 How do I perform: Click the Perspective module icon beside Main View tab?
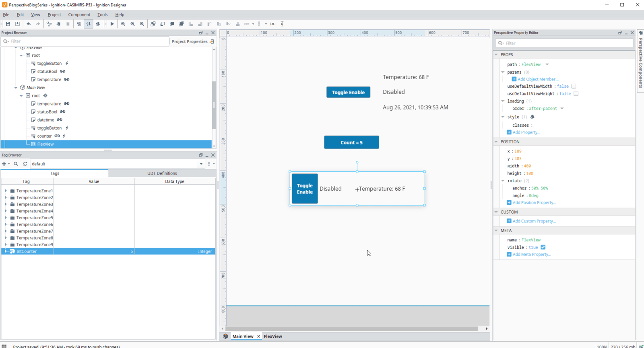[x=225, y=336]
